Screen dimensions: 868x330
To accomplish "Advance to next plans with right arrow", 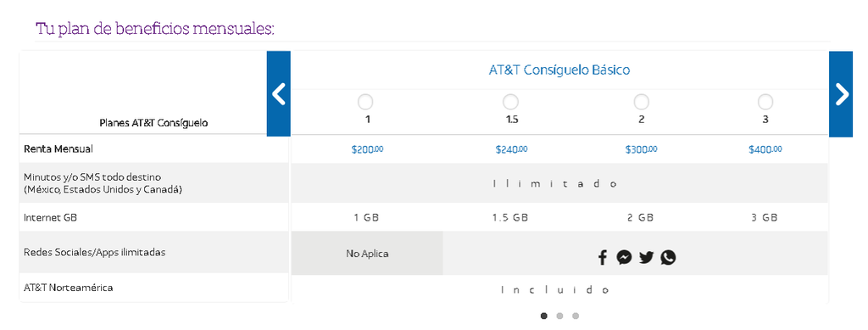I will (x=841, y=93).
